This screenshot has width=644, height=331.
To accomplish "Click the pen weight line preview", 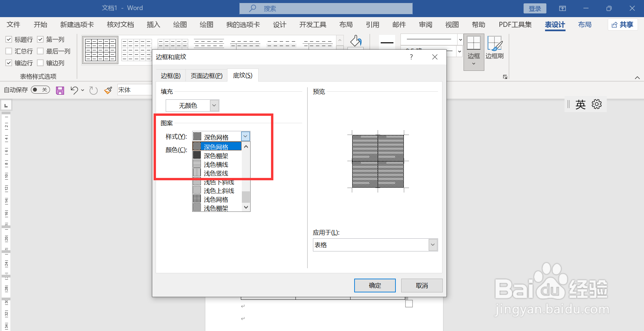I will (387, 43).
